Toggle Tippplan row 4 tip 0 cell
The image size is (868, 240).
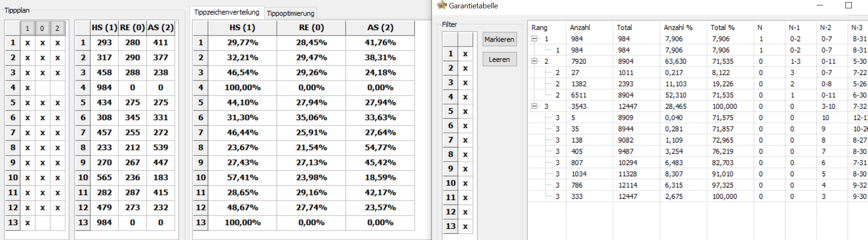[x=43, y=87]
